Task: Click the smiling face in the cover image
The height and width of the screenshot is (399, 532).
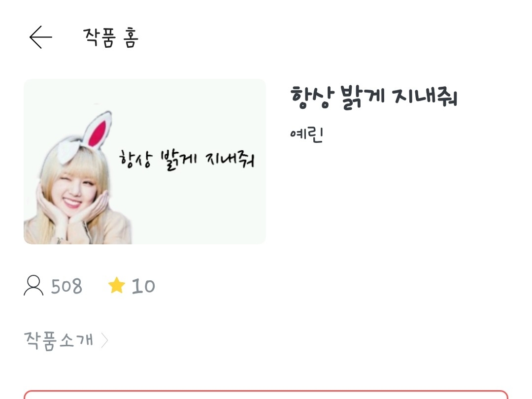Action: click(x=72, y=190)
